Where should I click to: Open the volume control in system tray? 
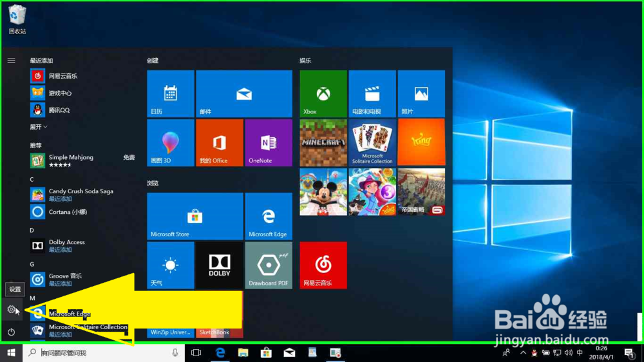click(569, 352)
